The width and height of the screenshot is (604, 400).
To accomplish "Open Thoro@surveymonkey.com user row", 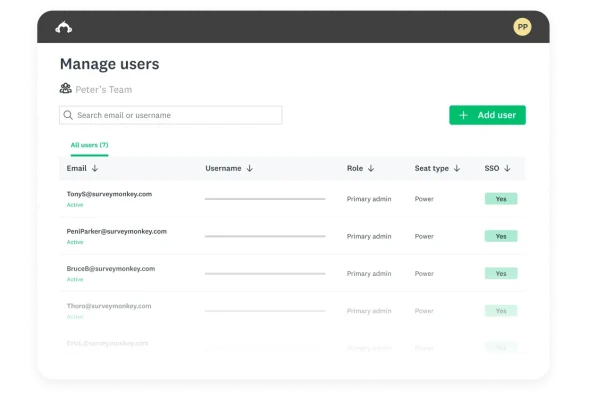I will [292, 311].
